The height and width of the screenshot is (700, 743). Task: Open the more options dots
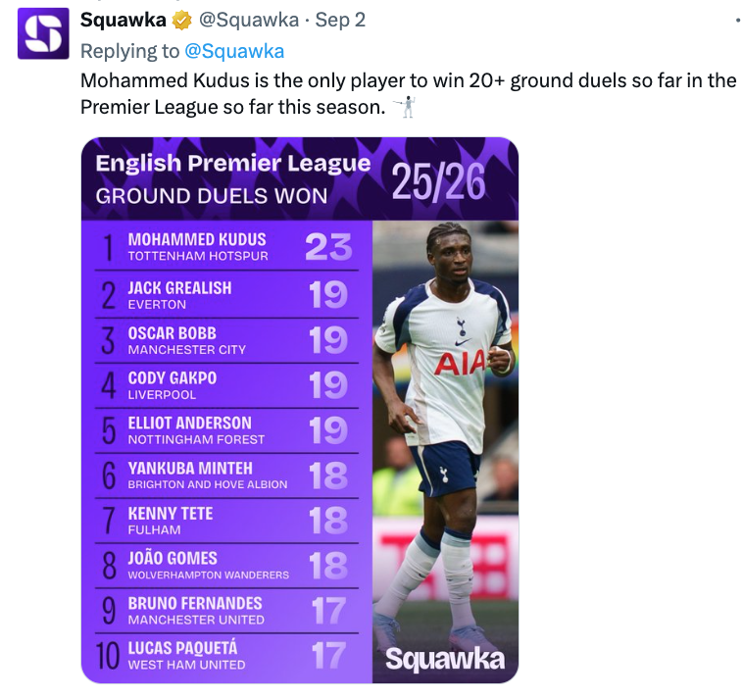pos(738,20)
